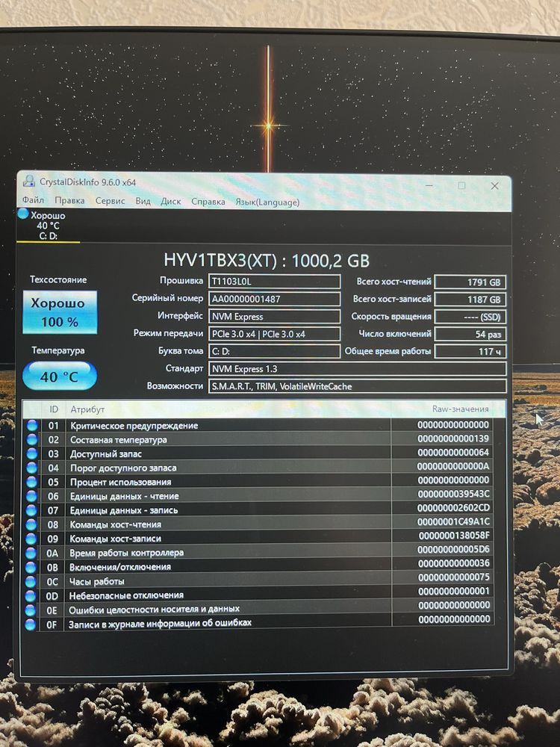Click status orb for Время работы контроллера row

tap(31, 553)
